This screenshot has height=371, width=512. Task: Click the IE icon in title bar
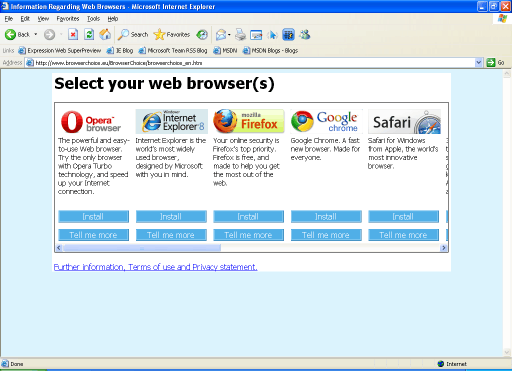[x=5, y=6]
